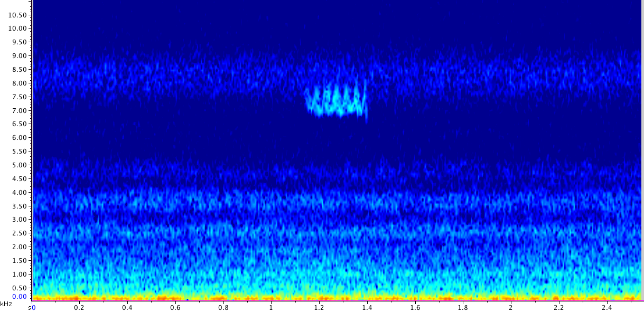Screen dimensions: 644x312
Task: Click the 1.8 seconds time axis label
Action: pyautogui.click(x=463, y=307)
